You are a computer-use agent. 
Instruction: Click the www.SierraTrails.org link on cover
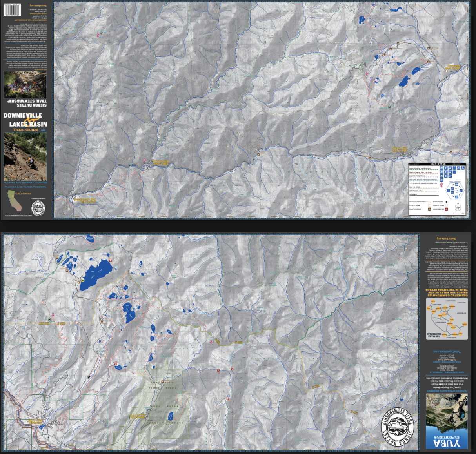click(x=19, y=216)
